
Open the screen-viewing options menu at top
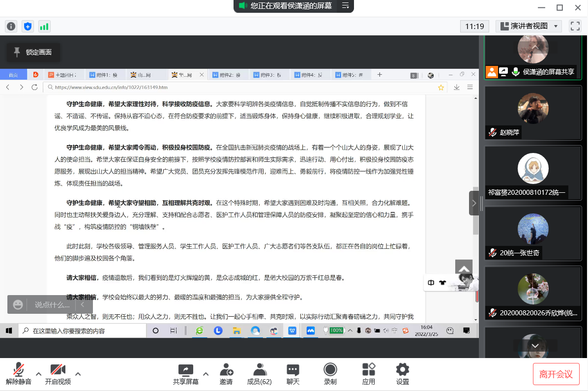click(346, 6)
